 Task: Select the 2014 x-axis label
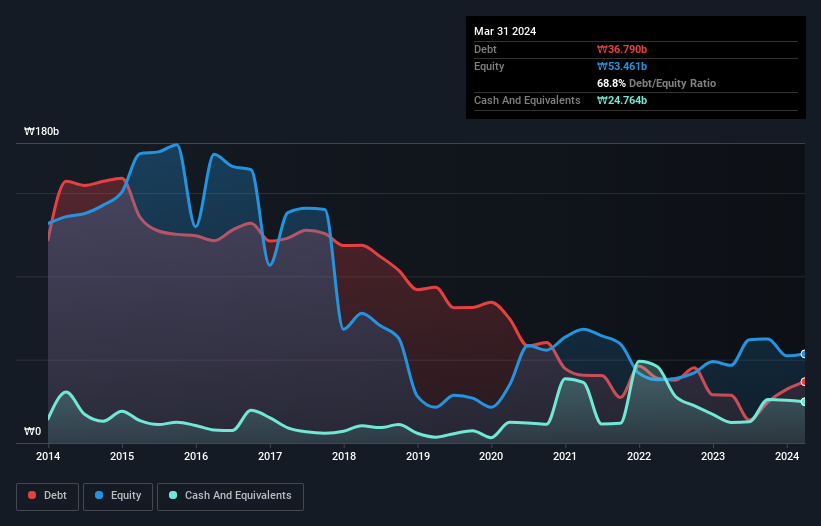(x=48, y=456)
